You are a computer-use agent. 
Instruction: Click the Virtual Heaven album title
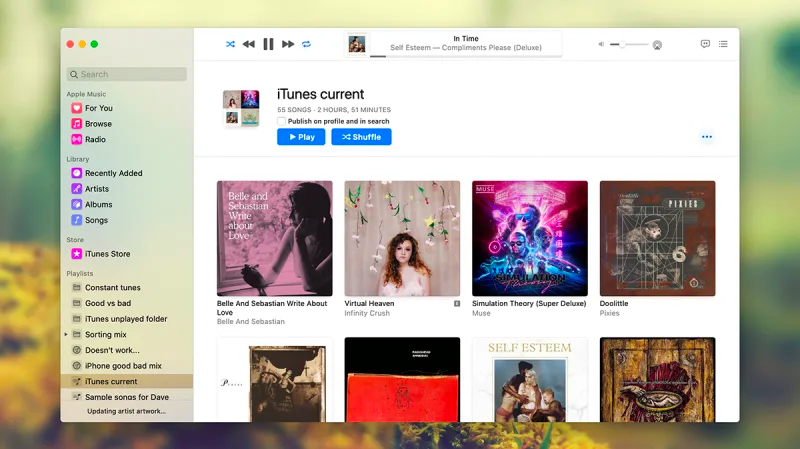tap(369, 304)
